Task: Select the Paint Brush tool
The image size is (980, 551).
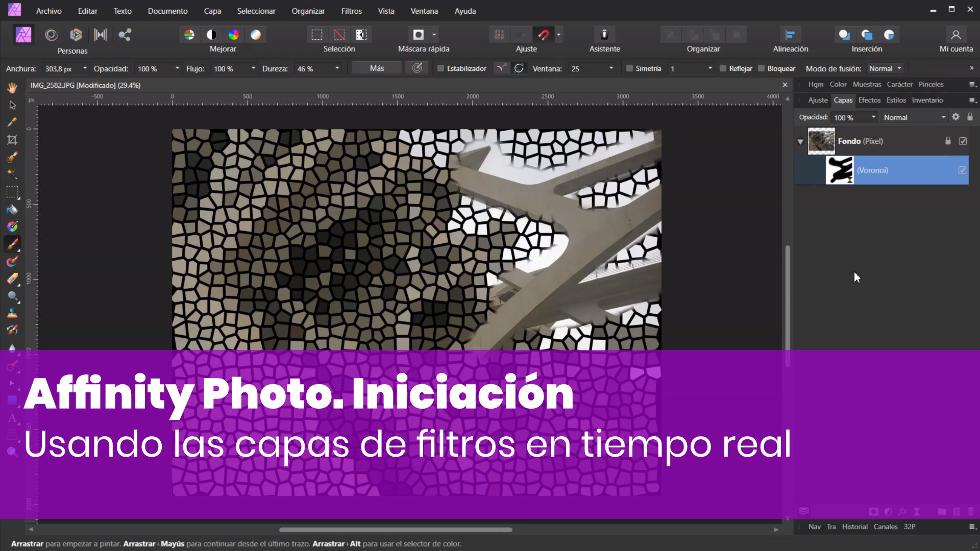Action: coord(12,244)
